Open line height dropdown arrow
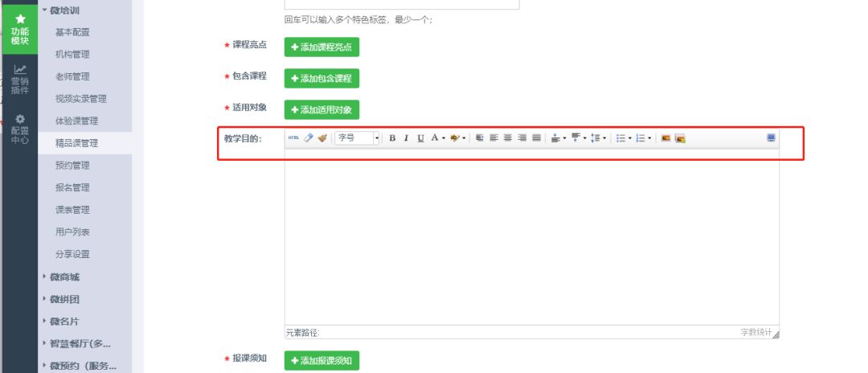 [x=604, y=138]
